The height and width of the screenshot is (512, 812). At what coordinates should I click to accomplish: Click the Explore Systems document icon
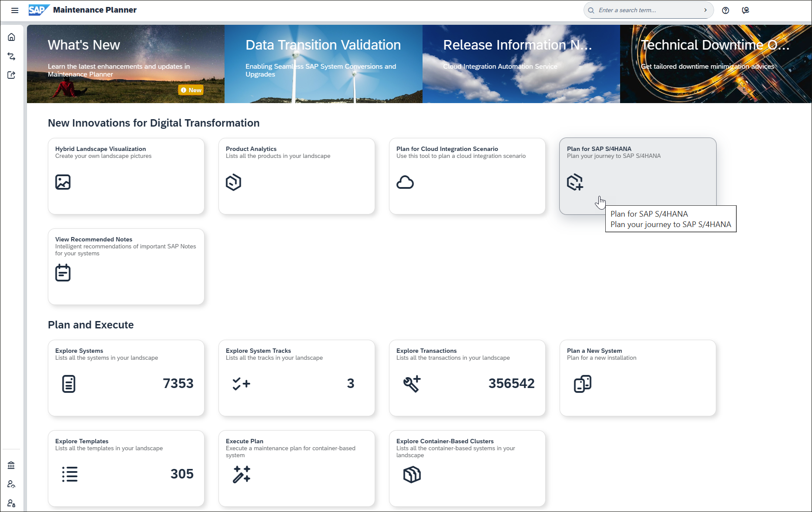(x=69, y=384)
